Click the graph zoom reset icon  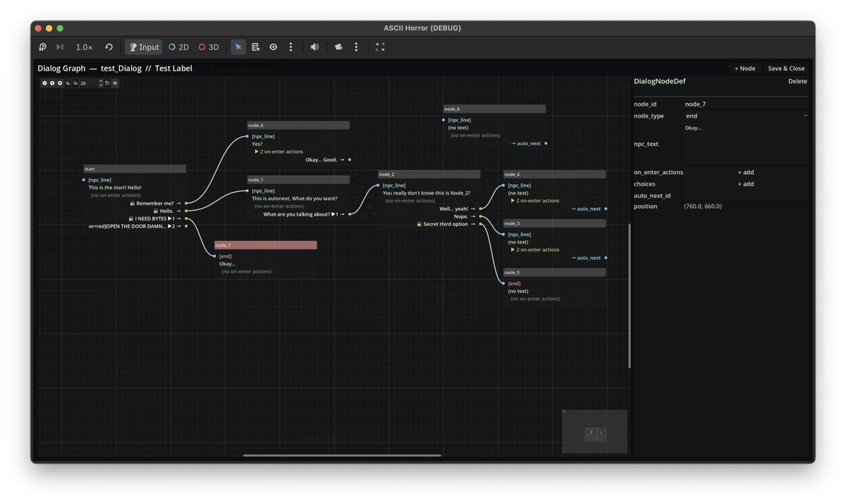click(x=52, y=83)
